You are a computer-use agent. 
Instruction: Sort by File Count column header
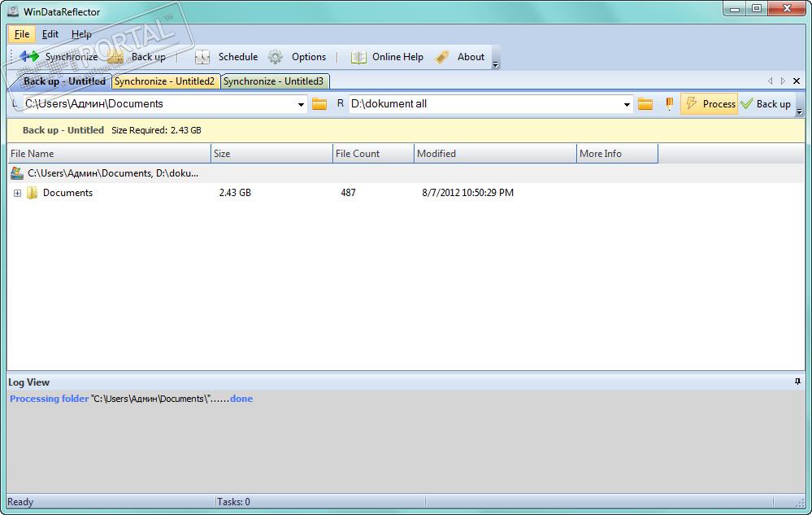coord(373,154)
